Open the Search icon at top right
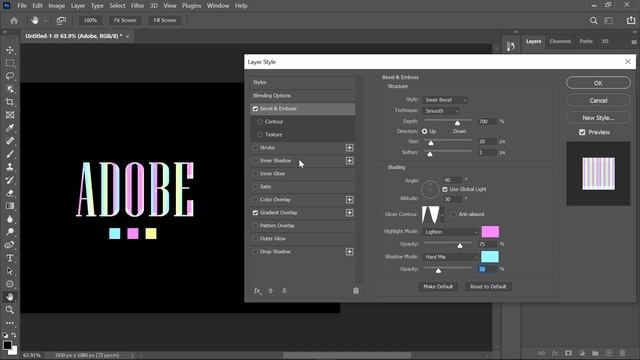 click(593, 20)
